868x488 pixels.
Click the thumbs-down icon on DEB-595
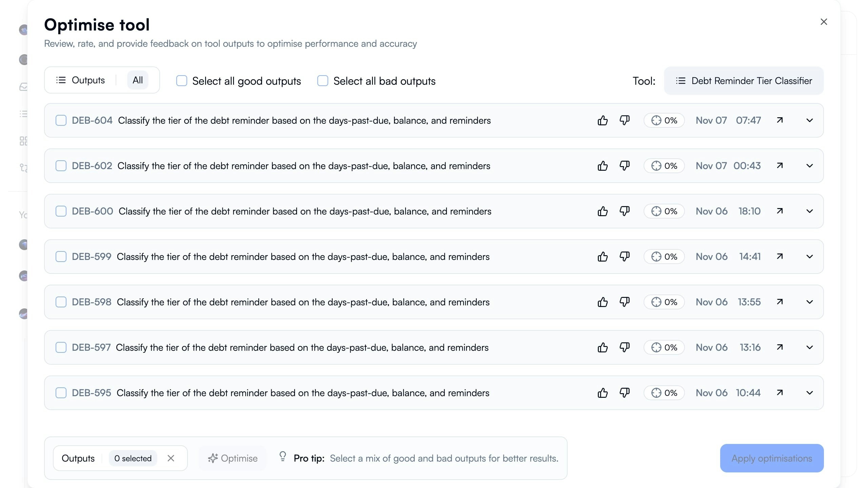[x=624, y=392]
